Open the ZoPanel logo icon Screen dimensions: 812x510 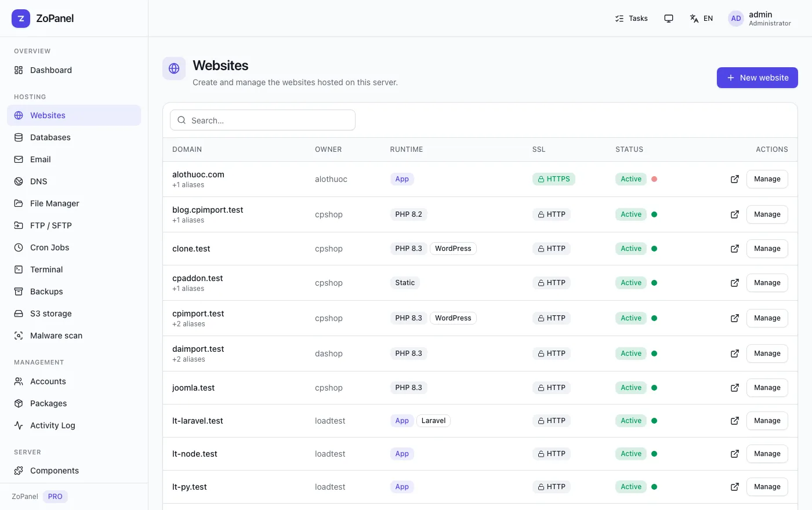pos(21,19)
